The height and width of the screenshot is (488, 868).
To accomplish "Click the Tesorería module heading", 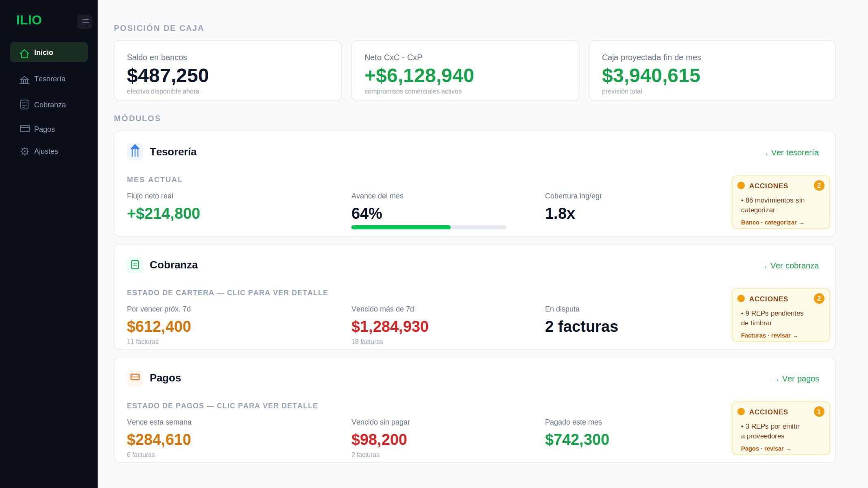I will 173,152.
